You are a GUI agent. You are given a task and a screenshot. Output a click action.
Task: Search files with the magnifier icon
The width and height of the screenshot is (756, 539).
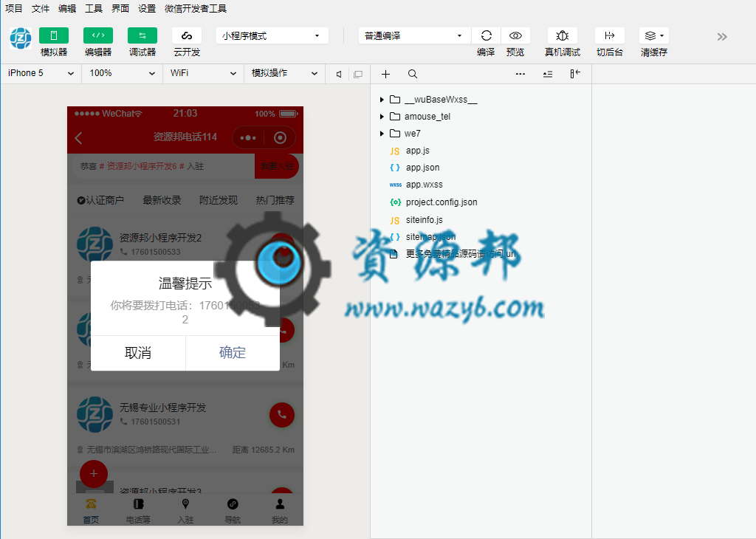coord(412,74)
